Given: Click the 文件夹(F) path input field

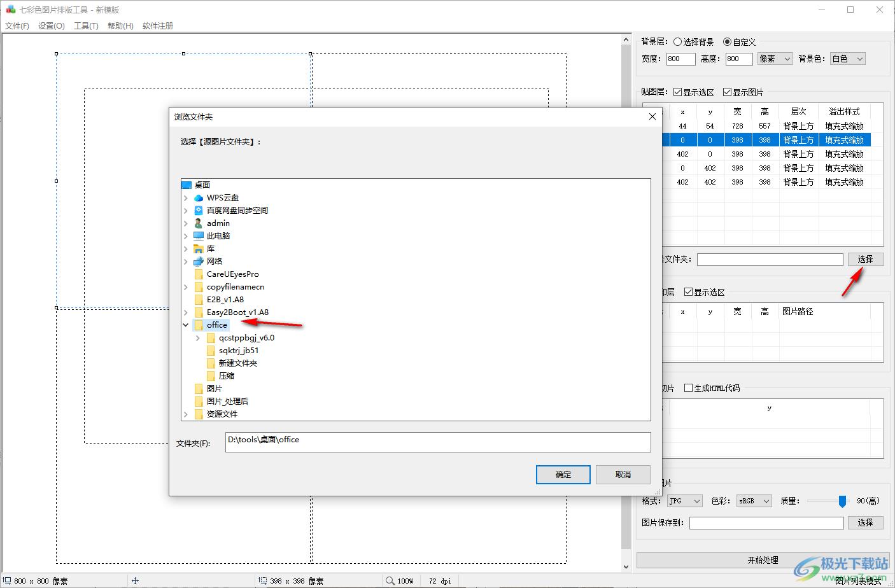Looking at the screenshot, I should (437, 442).
